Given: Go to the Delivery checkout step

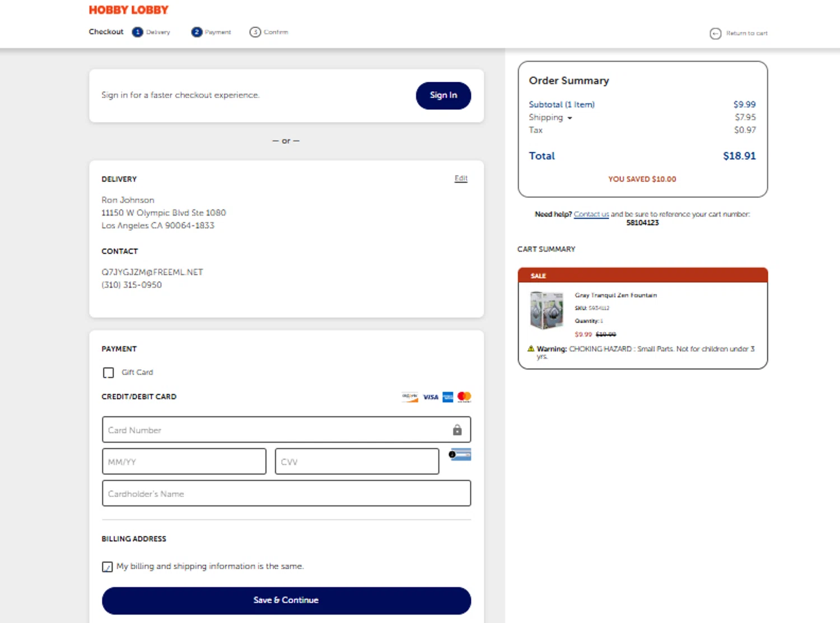Looking at the screenshot, I should coord(151,32).
